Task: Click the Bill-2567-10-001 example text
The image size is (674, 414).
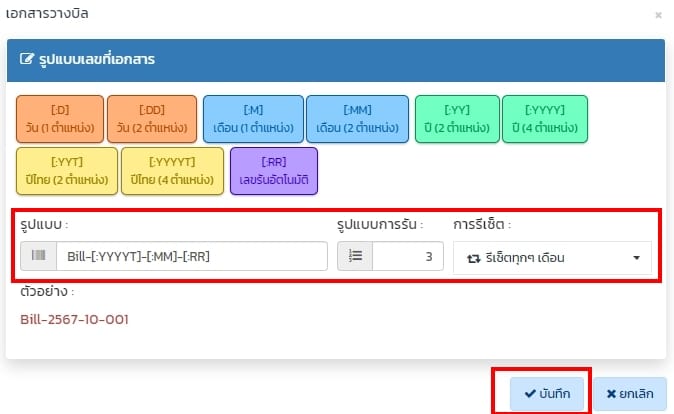Action: click(74, 320)
